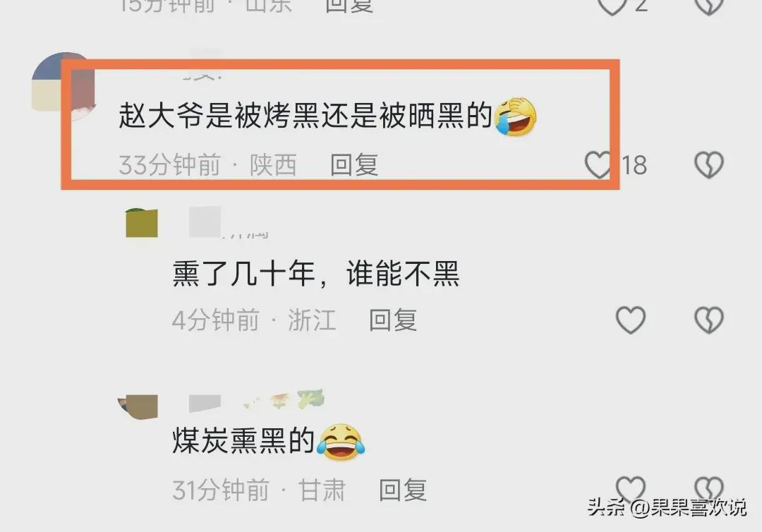Open the 头条@果果喜欢说 watermark

667,508
